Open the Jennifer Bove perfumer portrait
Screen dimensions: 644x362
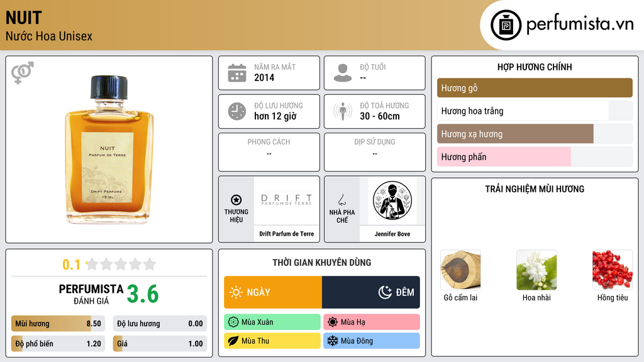click(x=392, y=200)
